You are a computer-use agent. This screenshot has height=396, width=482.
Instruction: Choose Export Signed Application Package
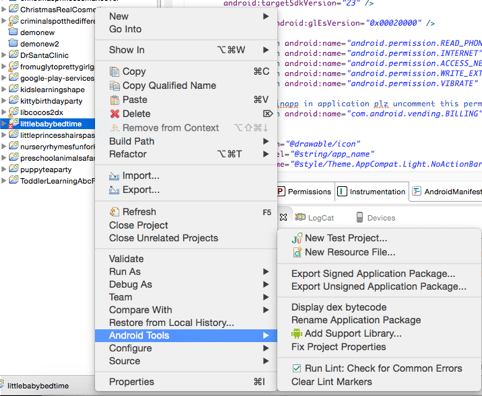click(x=373, y=274)
